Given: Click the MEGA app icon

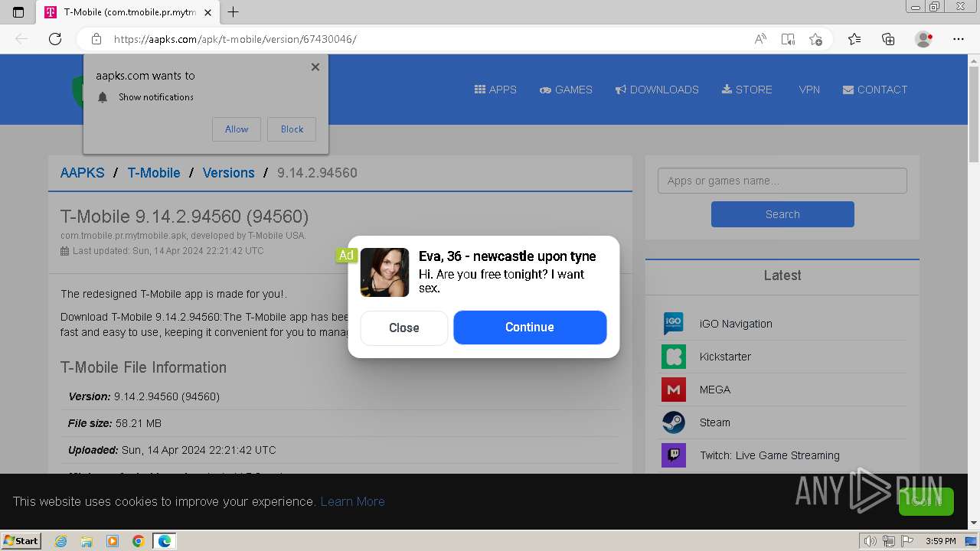Looking at the screenshot, I should (674, 390).
